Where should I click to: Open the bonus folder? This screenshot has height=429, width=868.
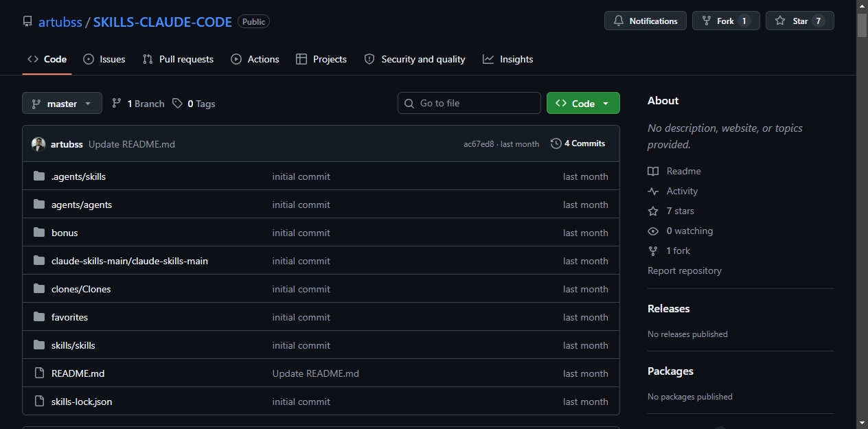[65, 233]
